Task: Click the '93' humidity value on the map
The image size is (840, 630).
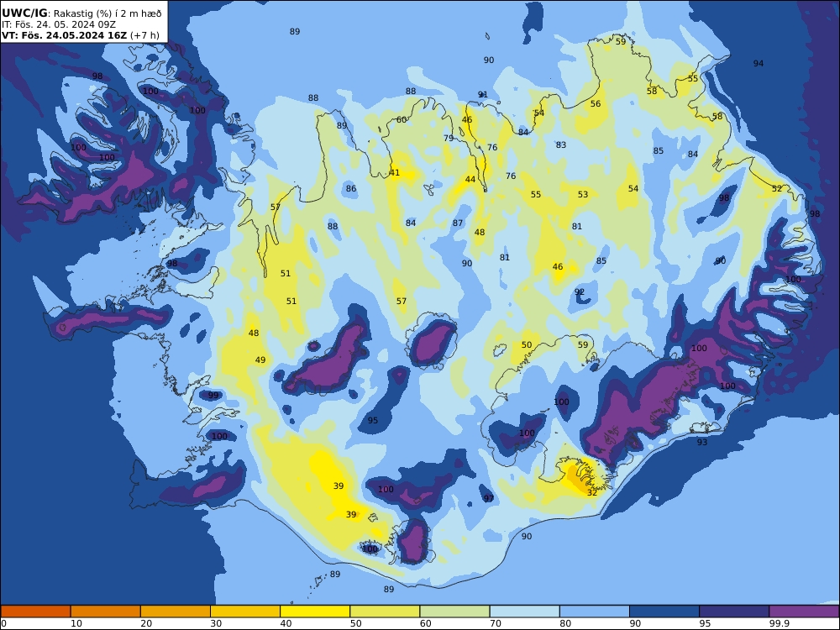Action: (x=702, y=443)
